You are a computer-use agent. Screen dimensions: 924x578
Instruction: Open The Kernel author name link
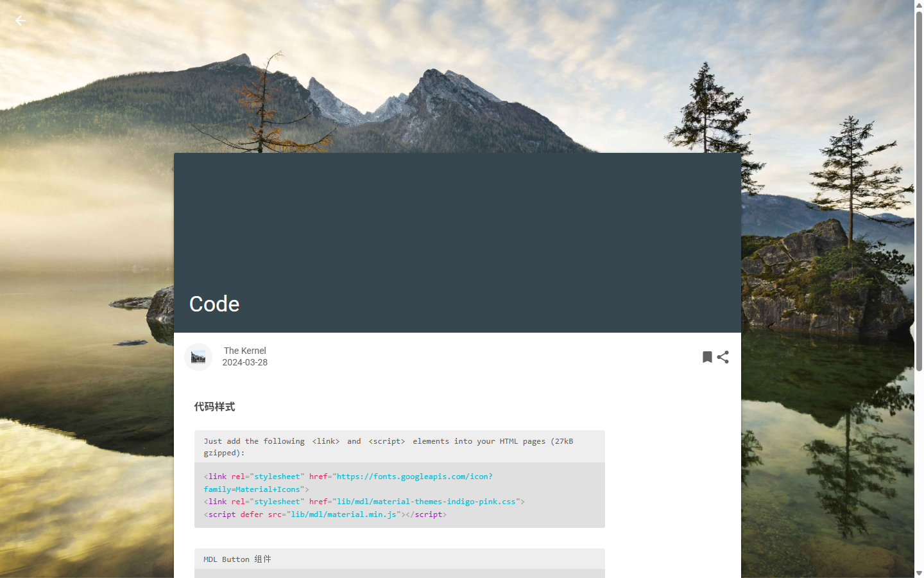(x=244, y=351)
